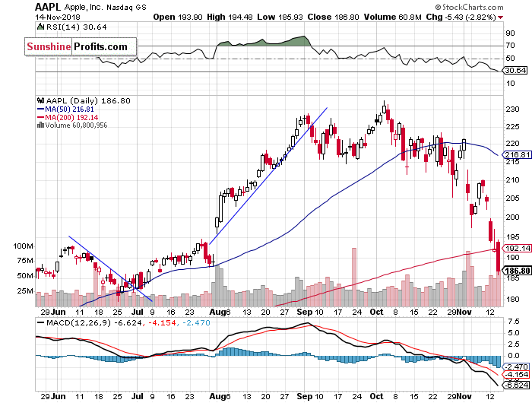Click the Nov label on the MACD date axis
The image size is (532, 403).
pyautogui.click(x=464, y=396)
